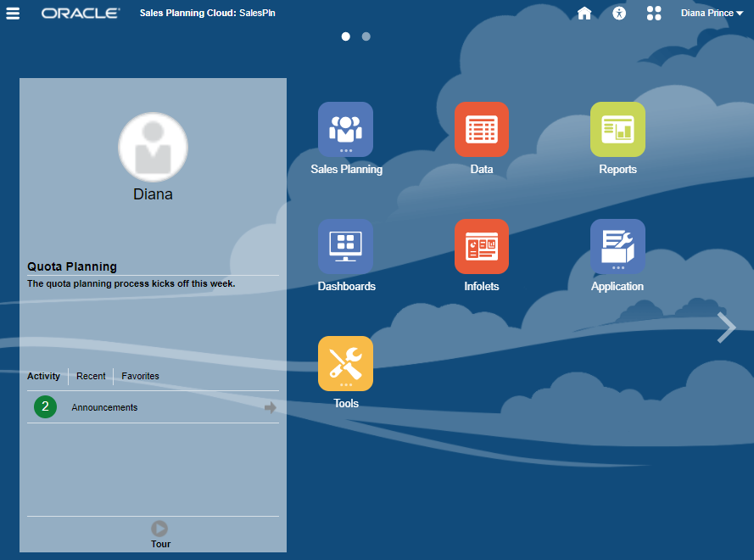Switch to the Favorites tab
Image resolution: width=754 pixels, height=560 pixels.
[139, 376]
